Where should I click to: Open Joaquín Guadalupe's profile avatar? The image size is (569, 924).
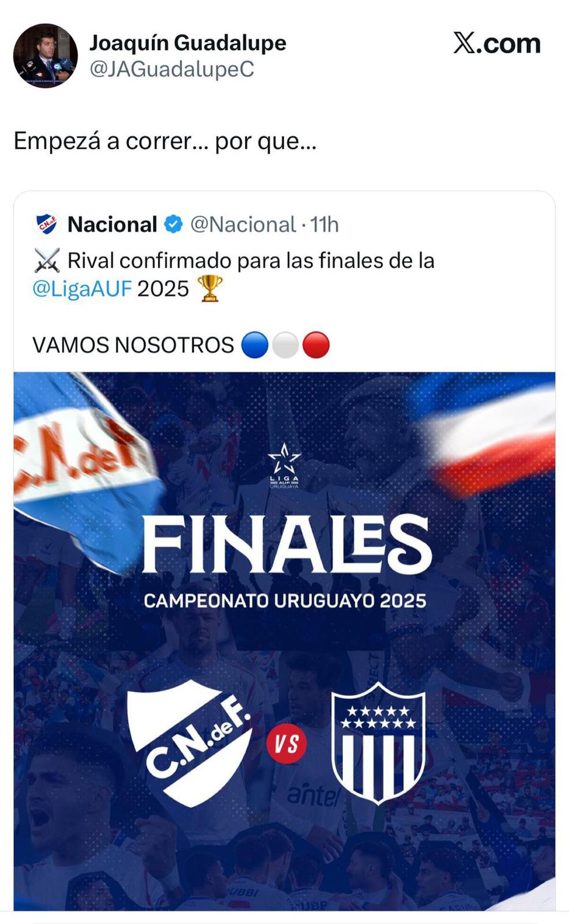pyautogui.click(x=45, y=56)
